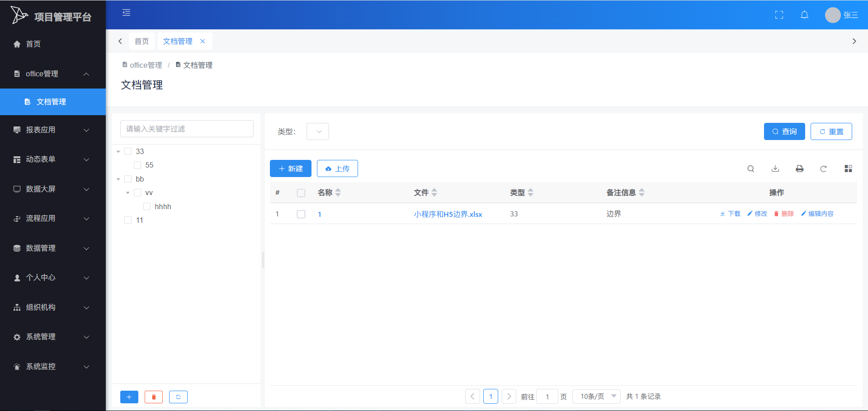Viewport: 868px width, 411px height.
Task: Expand 系统监控 sidebar menu
Action: click(x=53, y=366)
